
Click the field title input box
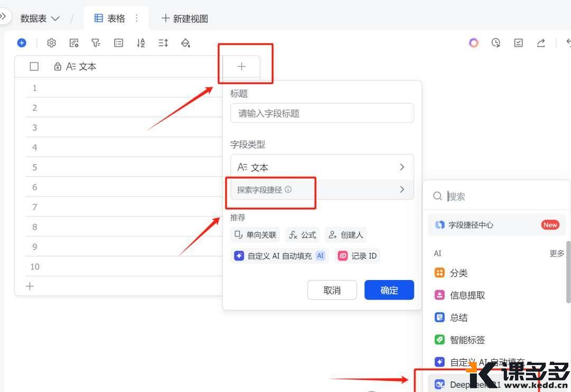pos(322,113)
